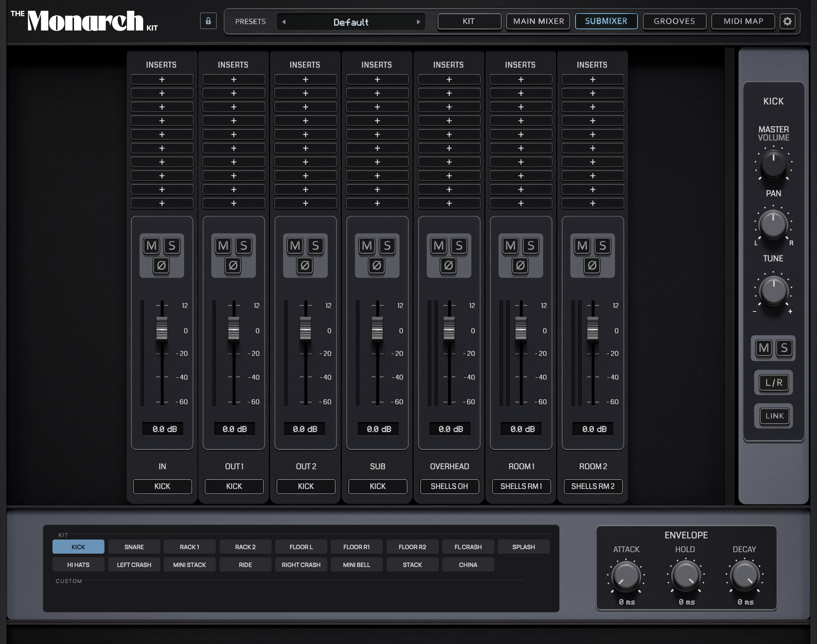Select the SNARE kit piece
This screenshot has height=644, width=817.
134,547
